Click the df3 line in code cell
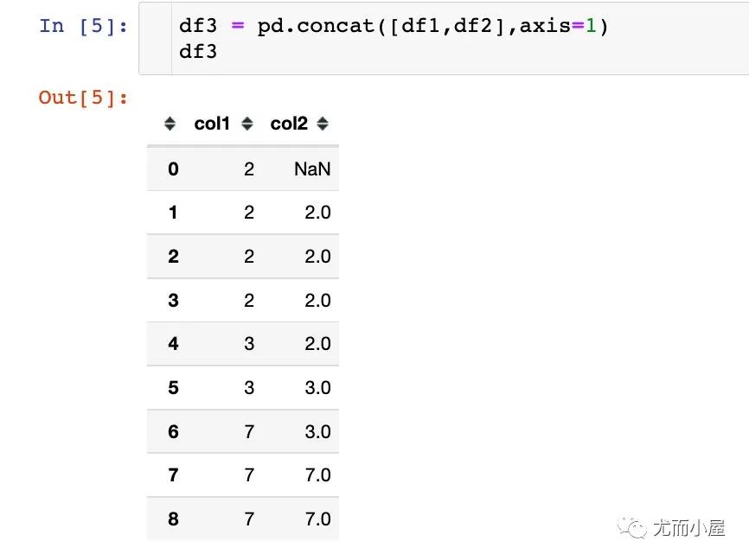 tap(198, 52)
